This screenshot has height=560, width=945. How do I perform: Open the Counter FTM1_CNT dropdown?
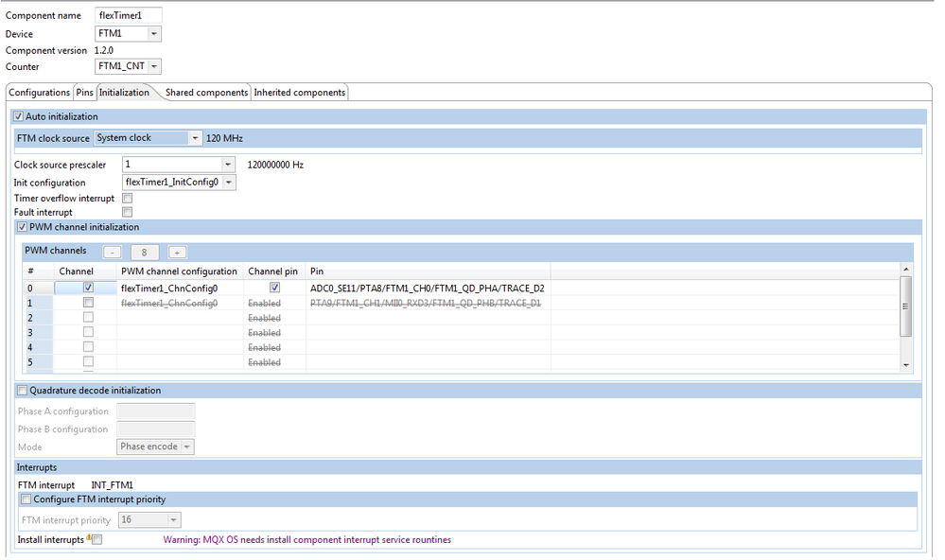[129, 66]
